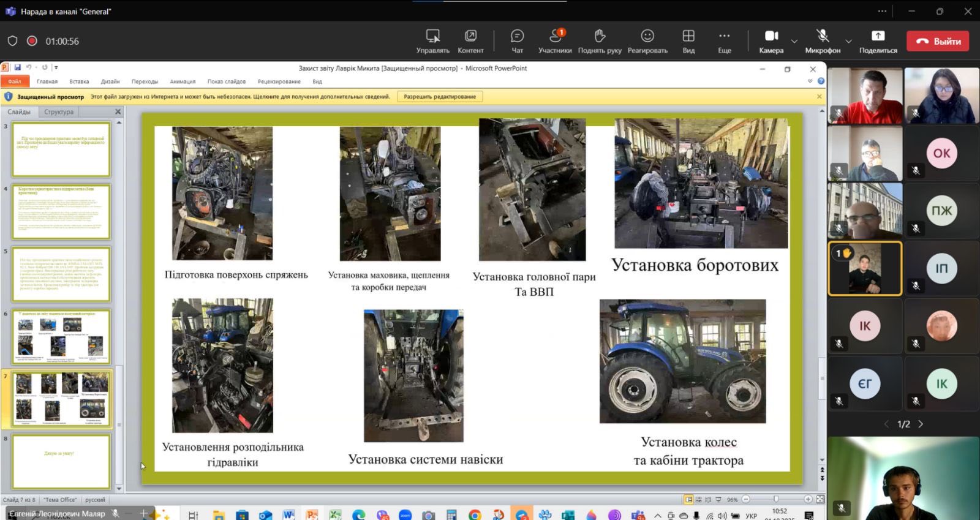
Task: Open the Chat panel in Teams
Action: [517, 41]
